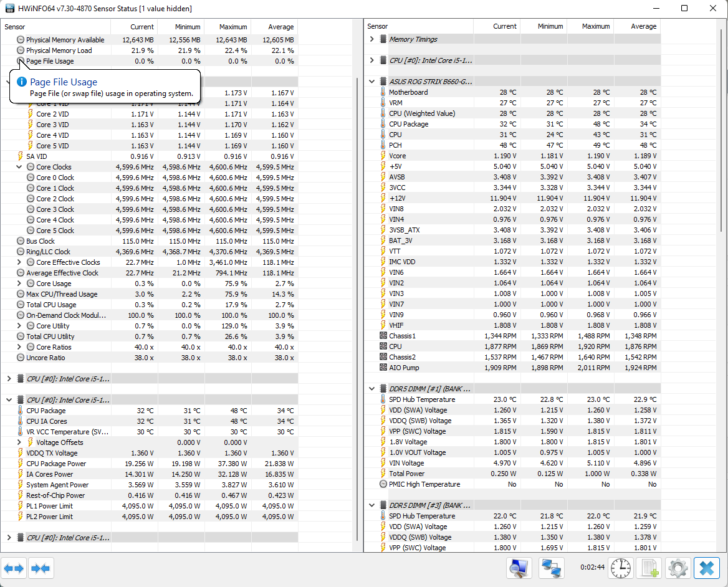The height and width of the screenshot is (587, 728).
Task: Click the lightning icon next to Vcore
Action: click(x=383, y=156)
